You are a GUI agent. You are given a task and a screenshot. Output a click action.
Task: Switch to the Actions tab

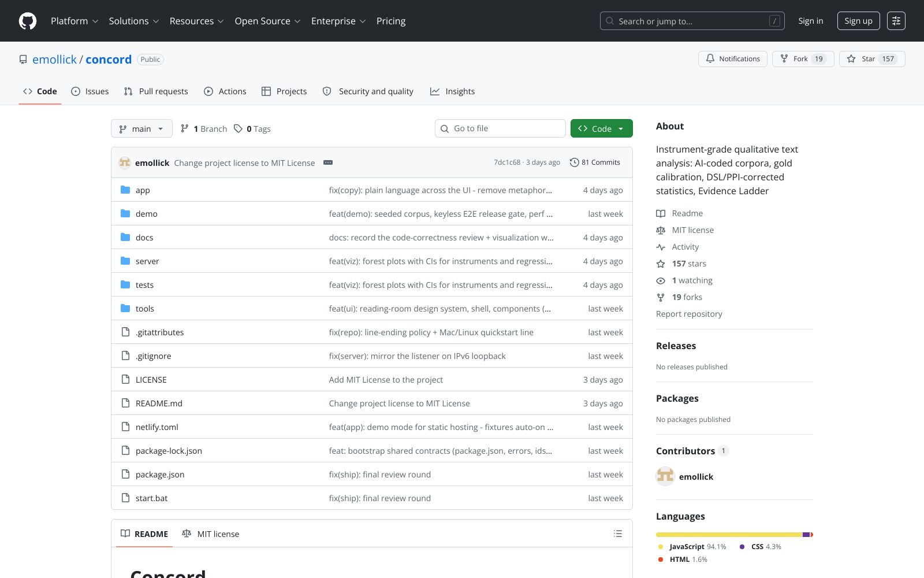[225, 91]
